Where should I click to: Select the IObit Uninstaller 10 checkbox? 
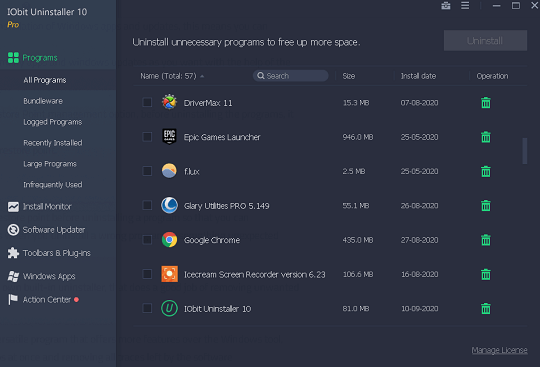click(x=147, y=308)
